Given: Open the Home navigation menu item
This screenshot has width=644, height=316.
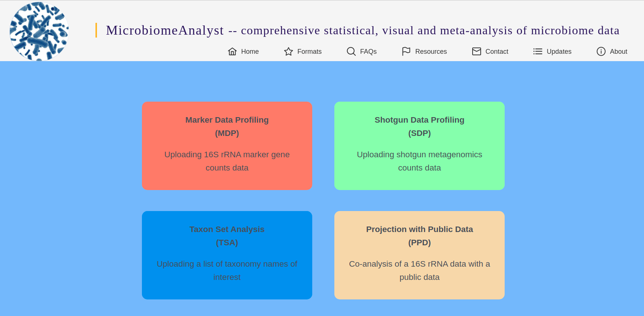Looking at the screenshot, I should [x=250, y=52].
